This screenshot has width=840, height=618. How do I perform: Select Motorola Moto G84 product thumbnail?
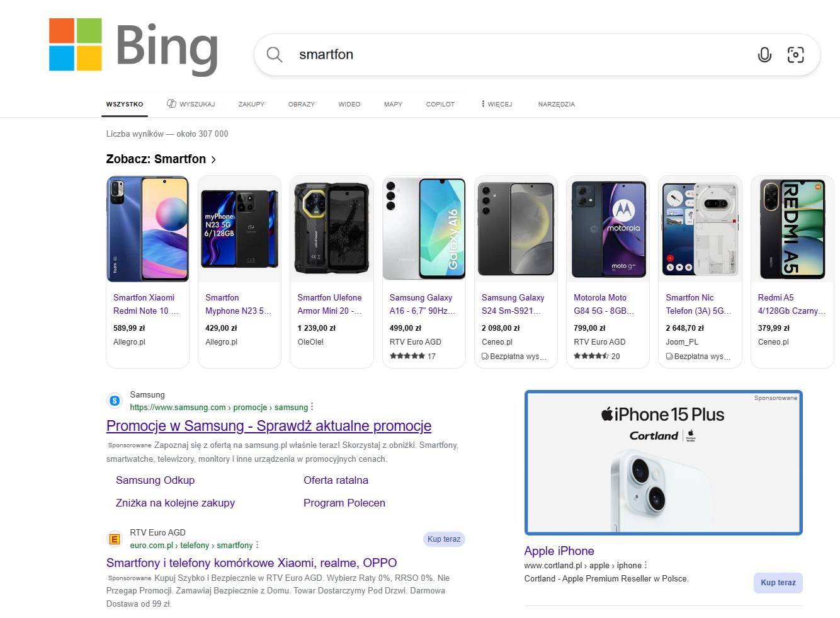coord(608,229)
